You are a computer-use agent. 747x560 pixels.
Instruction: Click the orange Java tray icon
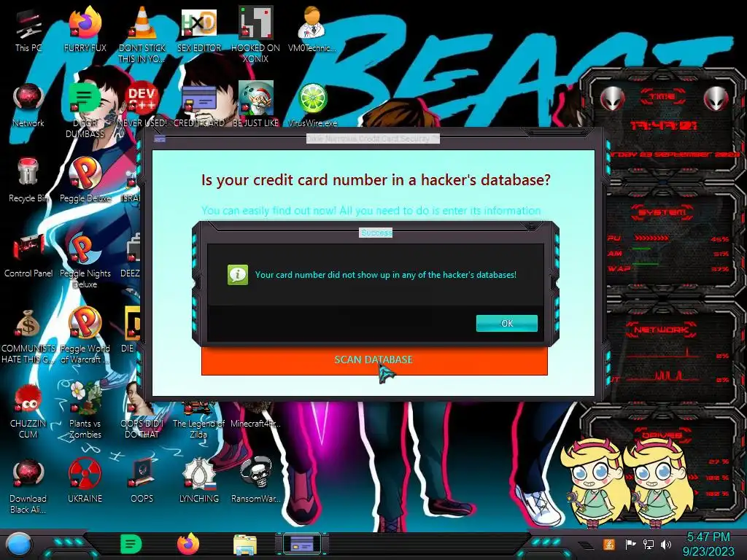[609, 544]
